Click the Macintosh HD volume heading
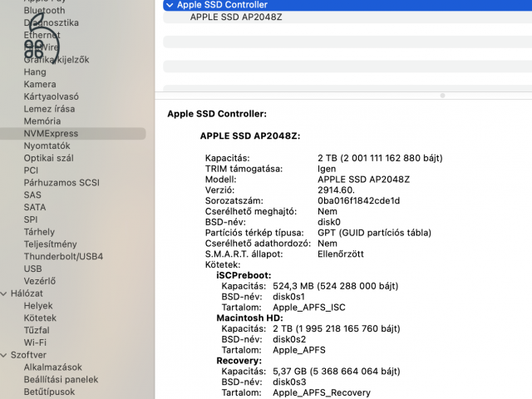The width and height of the screenshot is (532, 399). 249,318
